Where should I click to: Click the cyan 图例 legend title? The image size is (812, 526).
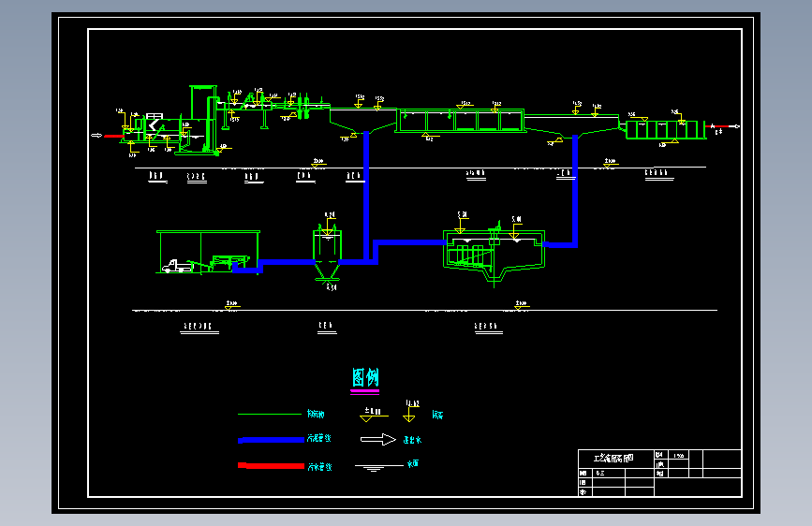(365, 377)
